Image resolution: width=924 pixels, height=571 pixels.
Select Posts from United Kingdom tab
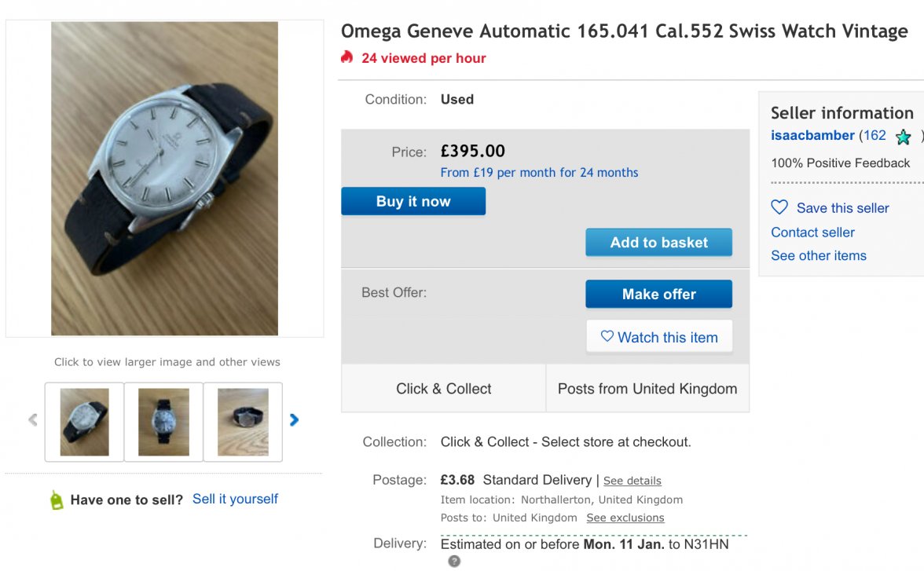point(647,389)
